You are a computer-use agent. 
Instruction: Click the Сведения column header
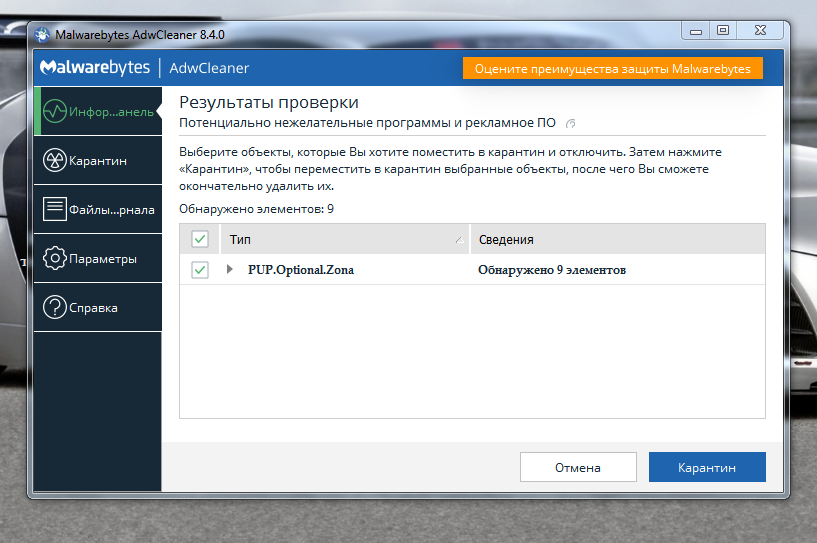tap(618, 239)
